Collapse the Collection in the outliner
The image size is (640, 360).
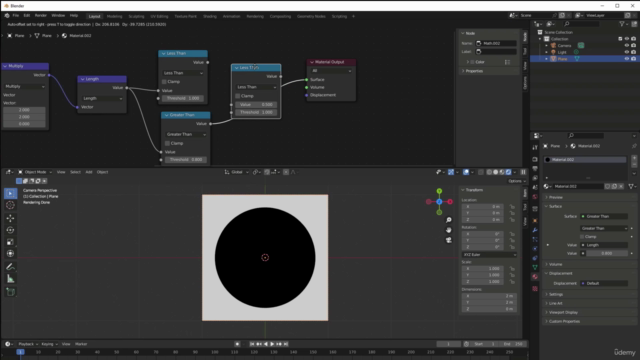540,39
